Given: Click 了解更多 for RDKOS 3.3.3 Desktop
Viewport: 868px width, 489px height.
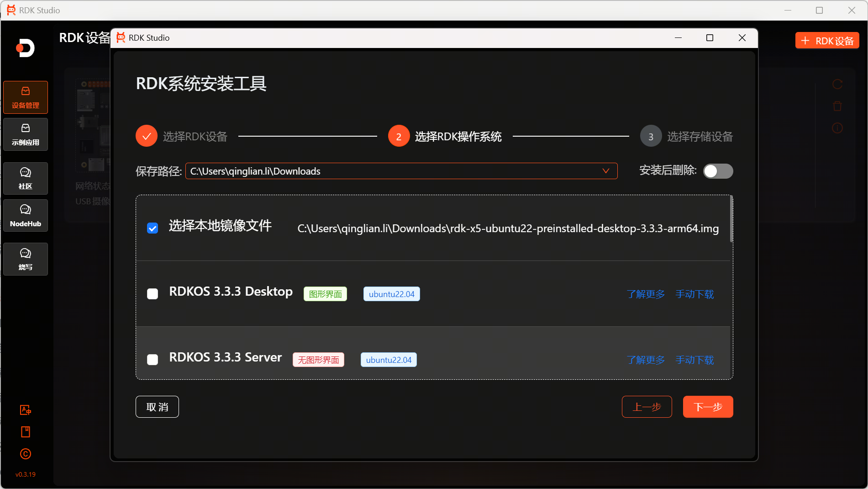Looking at the screenshot, I should 646,294.
